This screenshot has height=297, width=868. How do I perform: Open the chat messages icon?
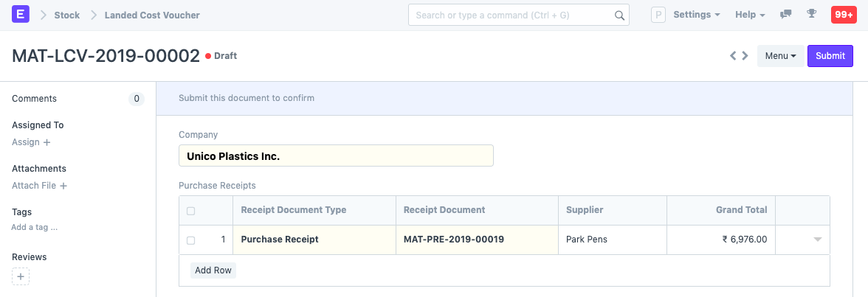pos(786,15)
